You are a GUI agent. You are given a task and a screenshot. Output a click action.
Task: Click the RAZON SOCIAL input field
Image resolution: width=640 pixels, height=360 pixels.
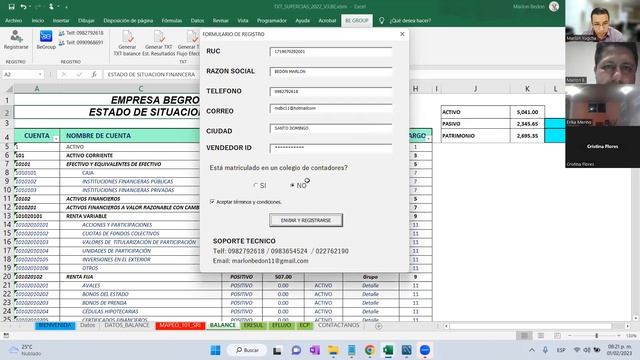(x=331, y=71)
